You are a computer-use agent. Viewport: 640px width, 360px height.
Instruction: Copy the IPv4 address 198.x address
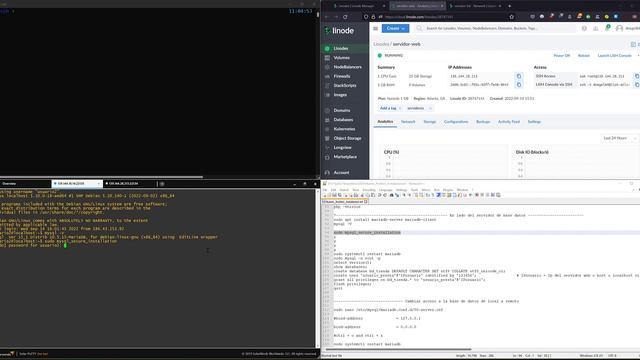tap(519, 76)
